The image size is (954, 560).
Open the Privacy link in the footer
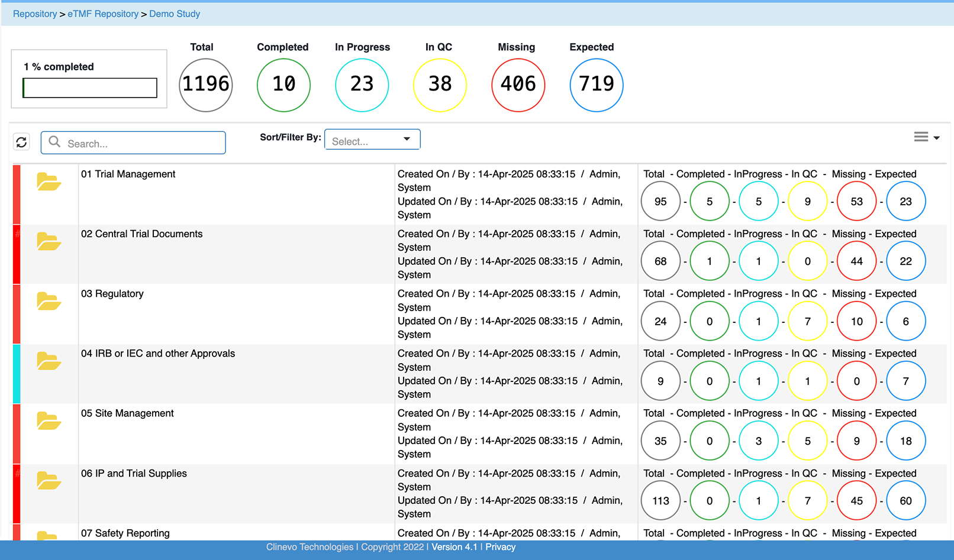500,547
